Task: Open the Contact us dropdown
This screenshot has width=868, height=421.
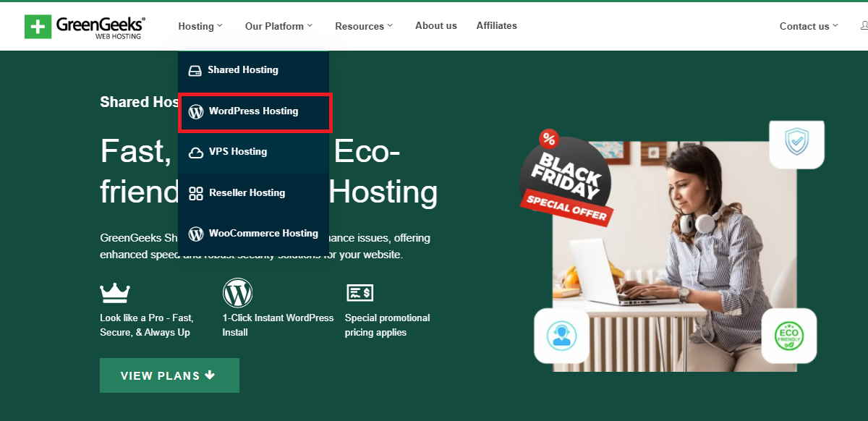Action: tap(809, 26)
